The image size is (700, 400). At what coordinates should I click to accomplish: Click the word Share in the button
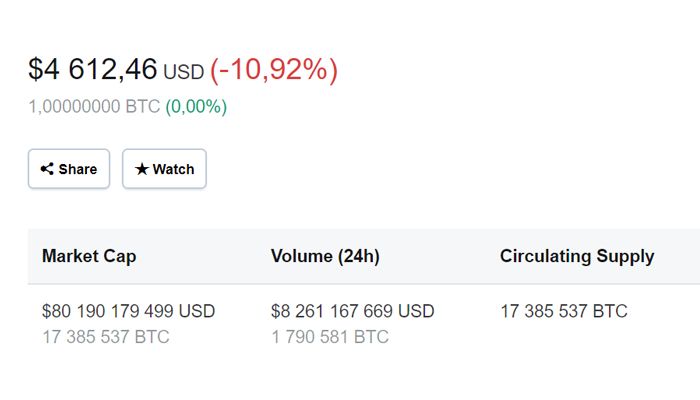pos(78,169)
